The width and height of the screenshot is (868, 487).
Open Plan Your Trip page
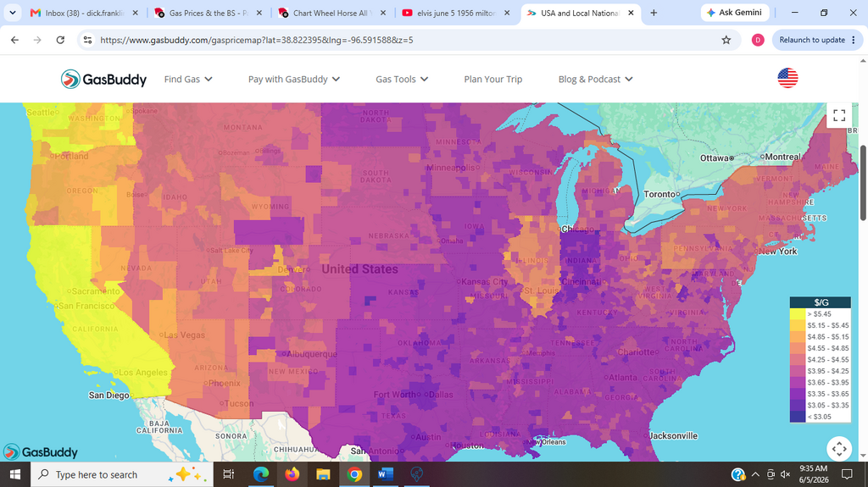coord(492,79)
